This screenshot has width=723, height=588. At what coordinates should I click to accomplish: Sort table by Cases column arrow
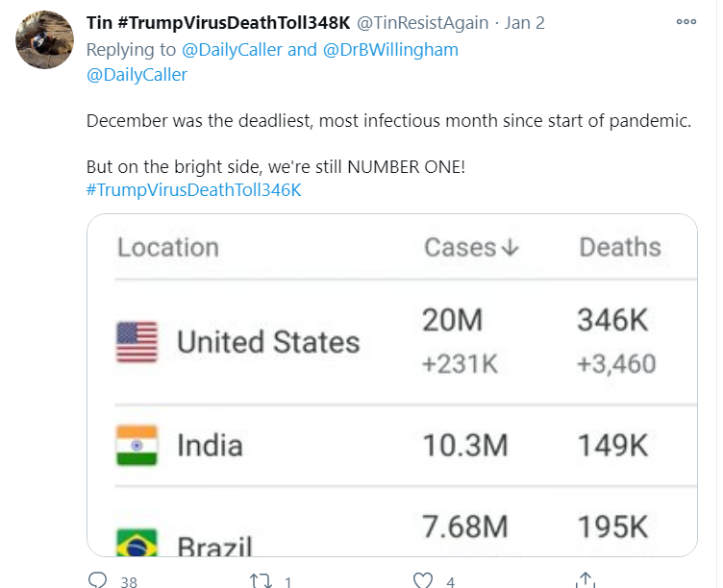click(x=510, y=248)
